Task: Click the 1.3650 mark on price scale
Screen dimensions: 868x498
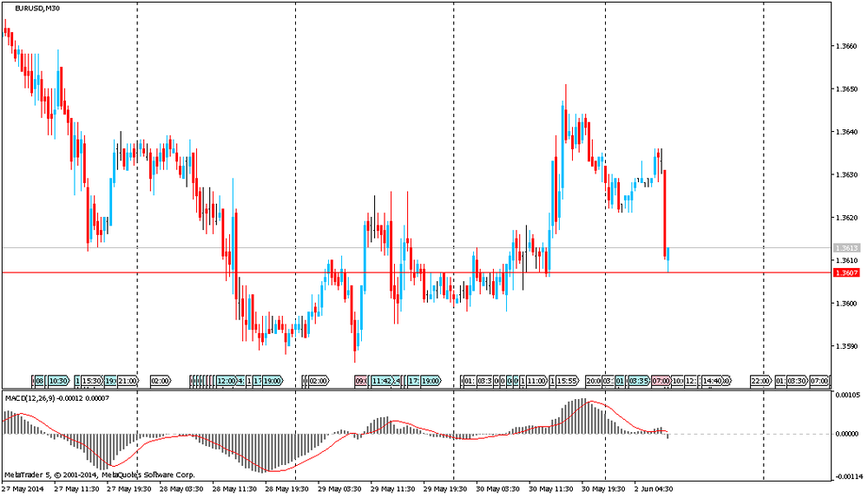Action: click(x=845, y=89)
